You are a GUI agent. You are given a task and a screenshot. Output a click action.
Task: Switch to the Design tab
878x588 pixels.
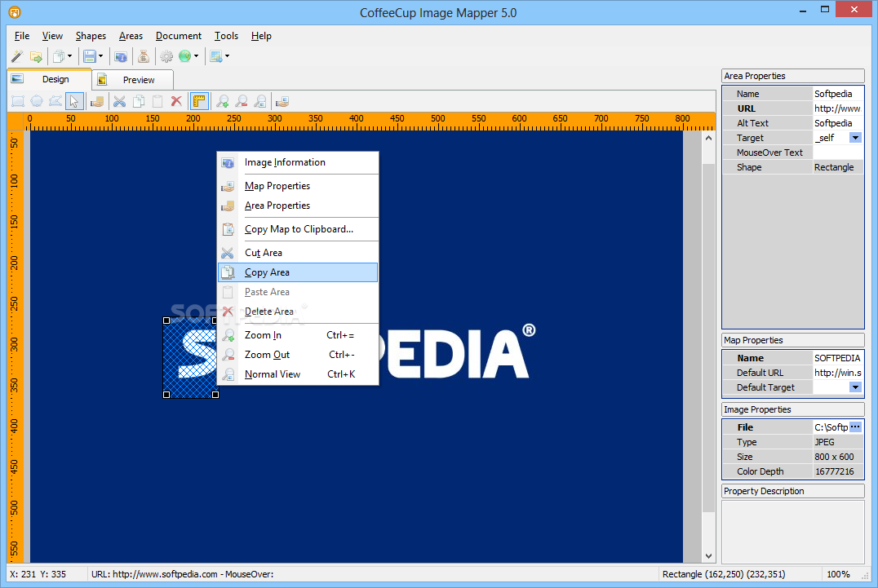pyautogui.click(x=49, y=79)
